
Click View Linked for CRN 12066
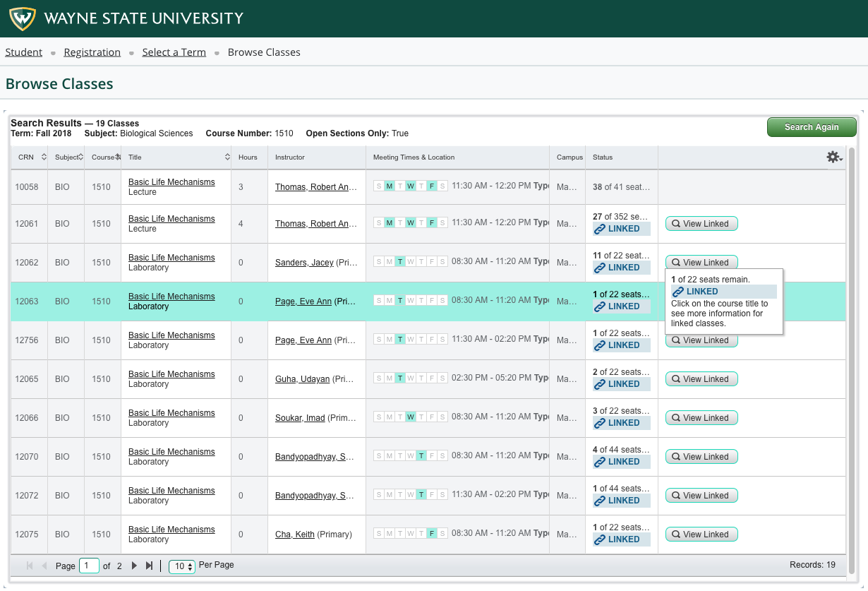701,418
